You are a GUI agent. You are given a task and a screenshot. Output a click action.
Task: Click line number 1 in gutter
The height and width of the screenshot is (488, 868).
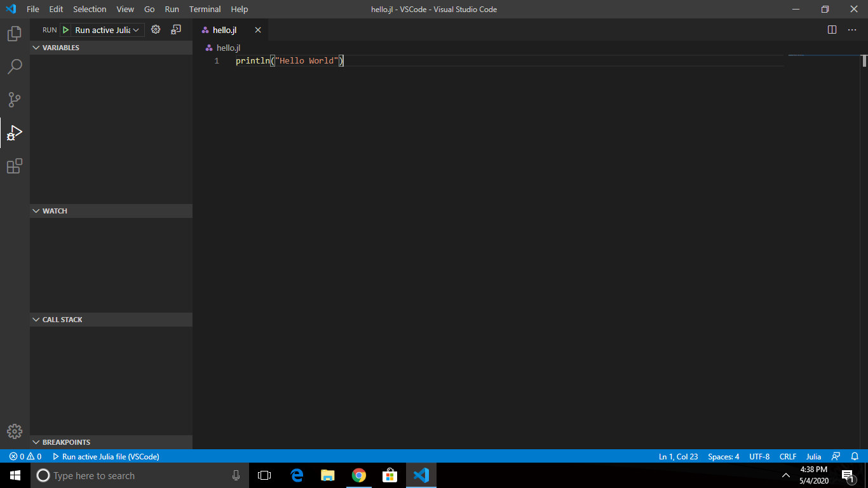[217, 61]
